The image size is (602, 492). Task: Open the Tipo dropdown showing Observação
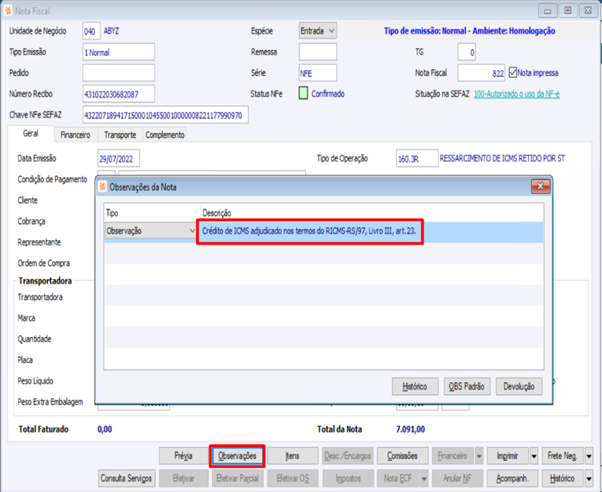(x=150, y=231)
